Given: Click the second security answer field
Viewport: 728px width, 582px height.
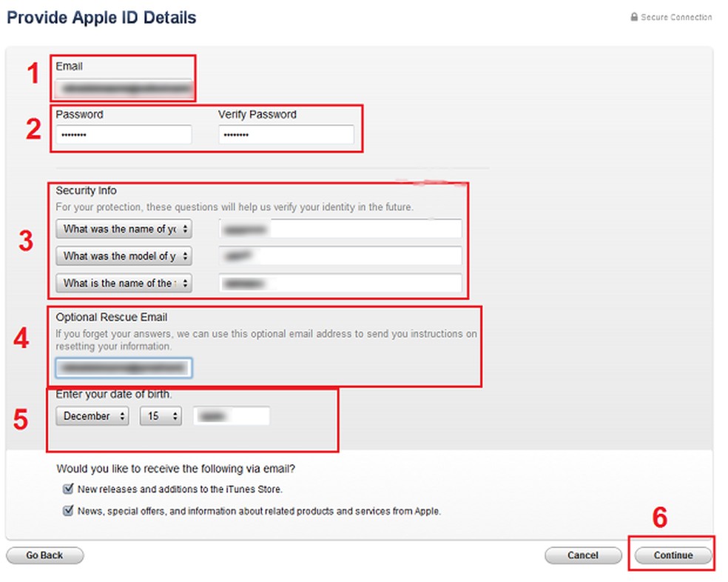Looking at the screenshot, I should [x=340, y=255].
